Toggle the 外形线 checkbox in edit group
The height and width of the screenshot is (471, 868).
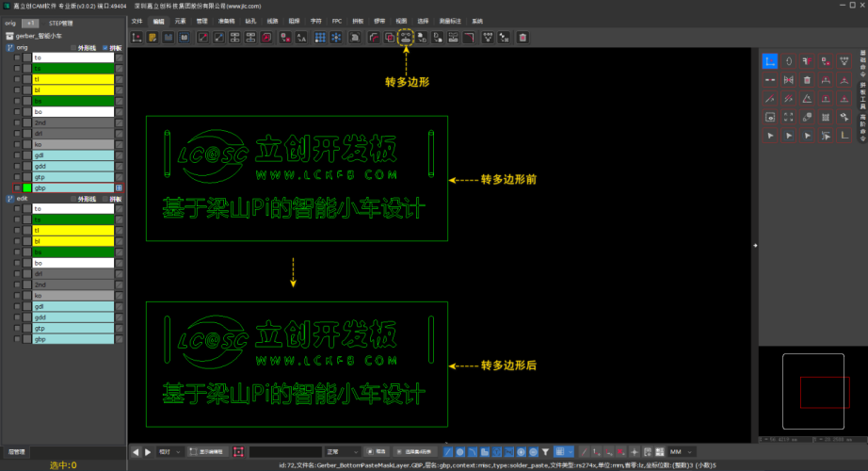73,199
